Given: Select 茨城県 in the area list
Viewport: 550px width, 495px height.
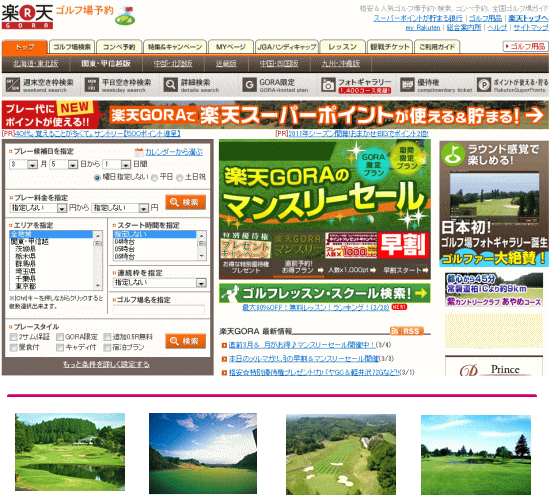Looking at the screenshot, I should (x=26, y=249).
